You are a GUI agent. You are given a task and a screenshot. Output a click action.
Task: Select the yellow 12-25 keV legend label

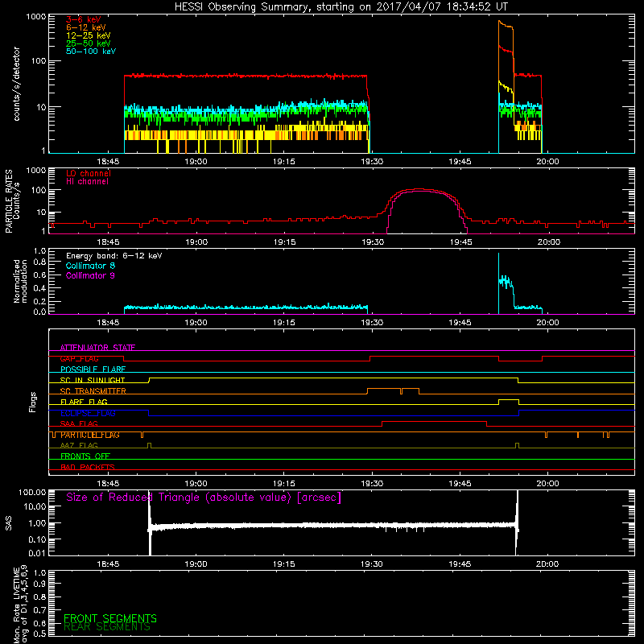pos(89,35)
